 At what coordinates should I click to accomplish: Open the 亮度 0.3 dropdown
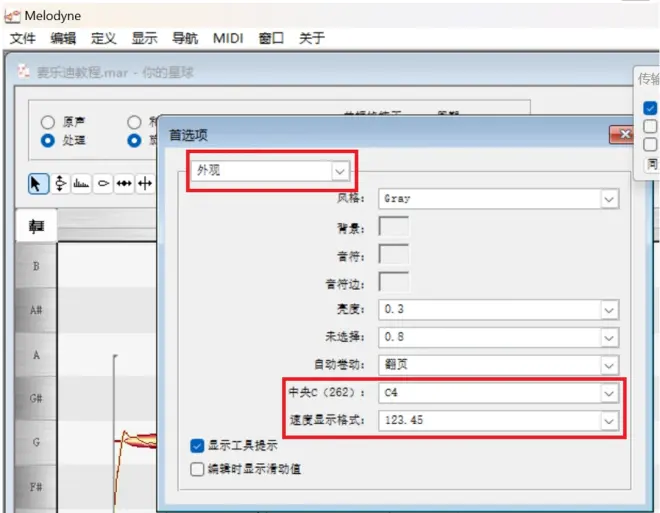(x=498, y=310)
